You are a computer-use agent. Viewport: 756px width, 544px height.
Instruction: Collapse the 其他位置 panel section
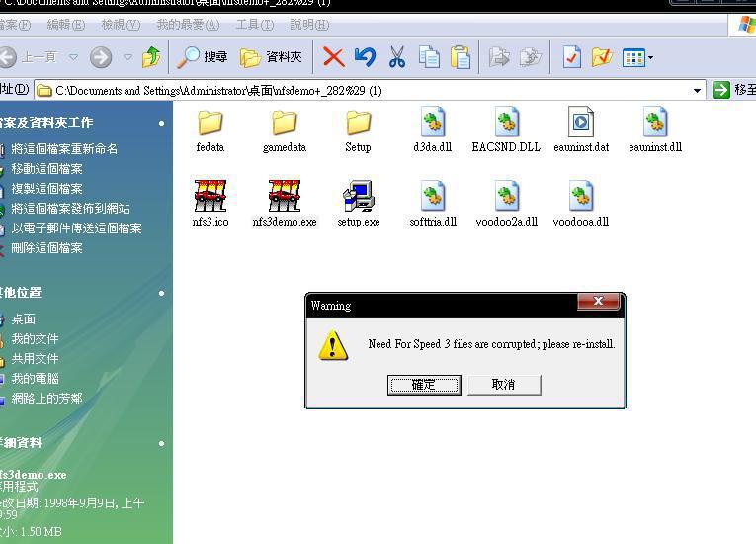pos(161,293)
